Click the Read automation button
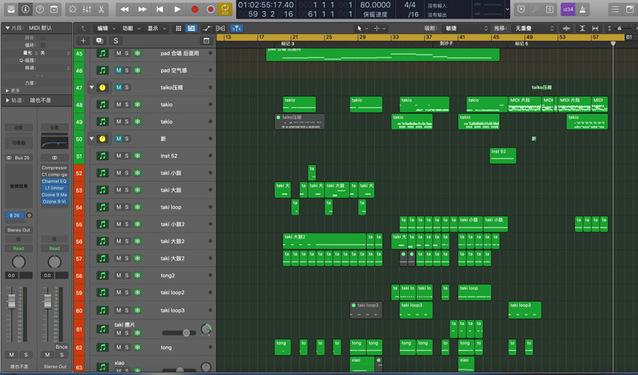 (x=19, y=248)
